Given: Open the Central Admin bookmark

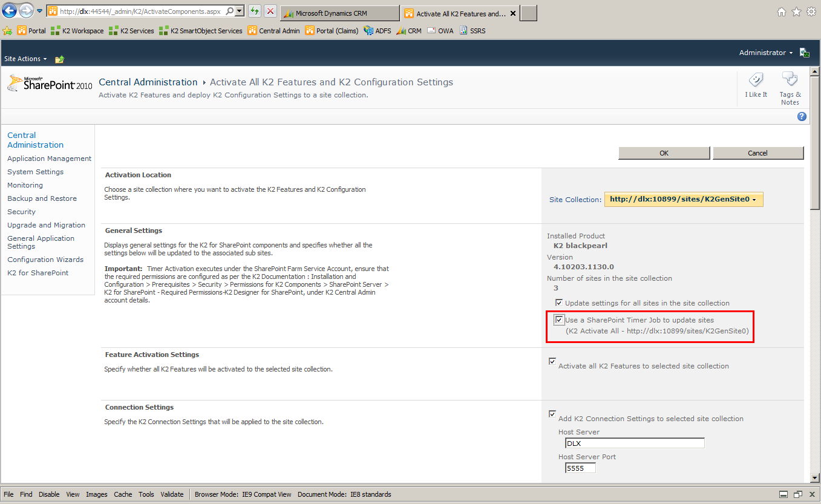Looking at the screenshot, I should pyautogui.click(x=273, y=31).
